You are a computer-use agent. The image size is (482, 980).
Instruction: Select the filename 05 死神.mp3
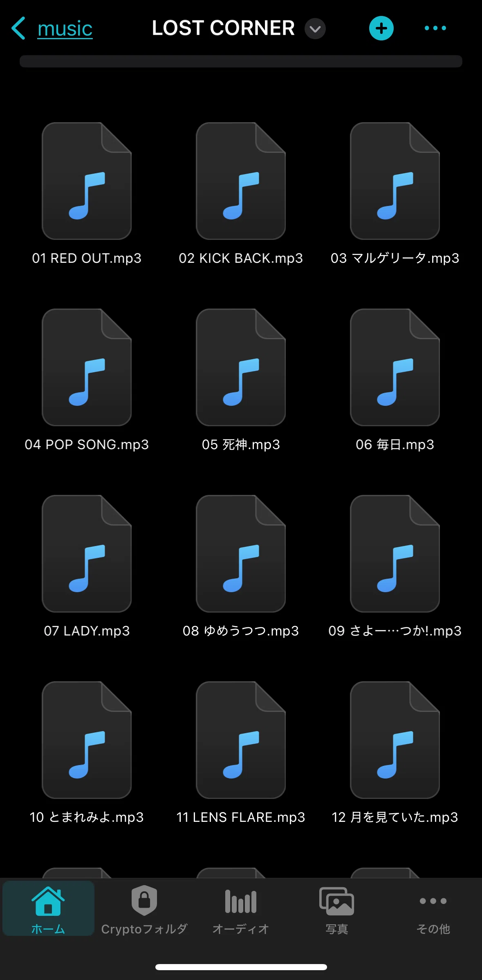[x=241, y=445]
